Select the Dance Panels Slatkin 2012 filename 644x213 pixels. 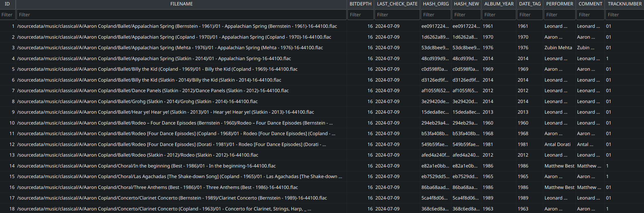tap(153, 91)
